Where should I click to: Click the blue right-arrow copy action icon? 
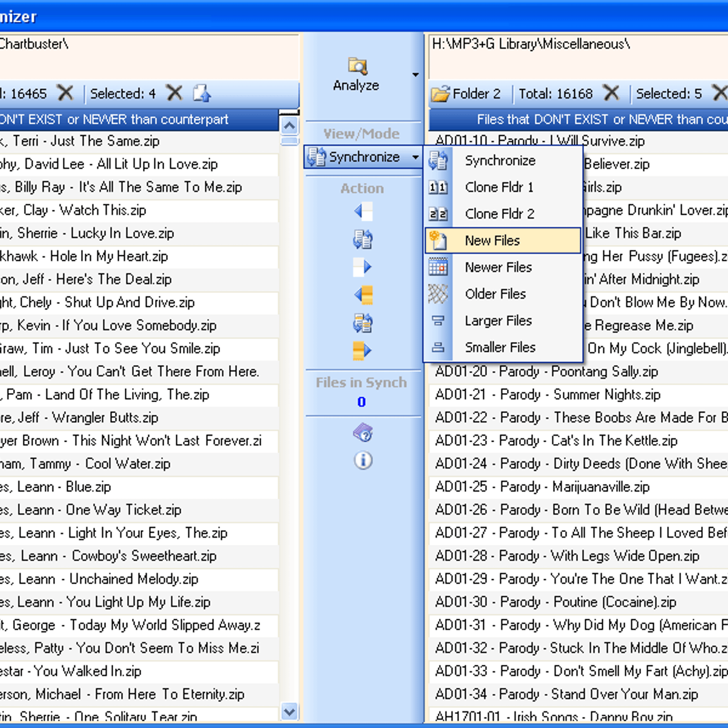coord(363,267)
